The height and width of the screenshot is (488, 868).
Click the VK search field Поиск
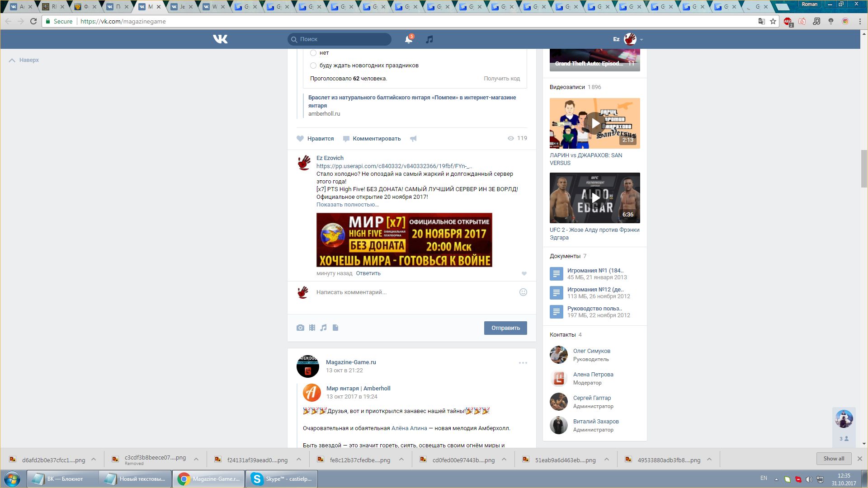[340, 39]
